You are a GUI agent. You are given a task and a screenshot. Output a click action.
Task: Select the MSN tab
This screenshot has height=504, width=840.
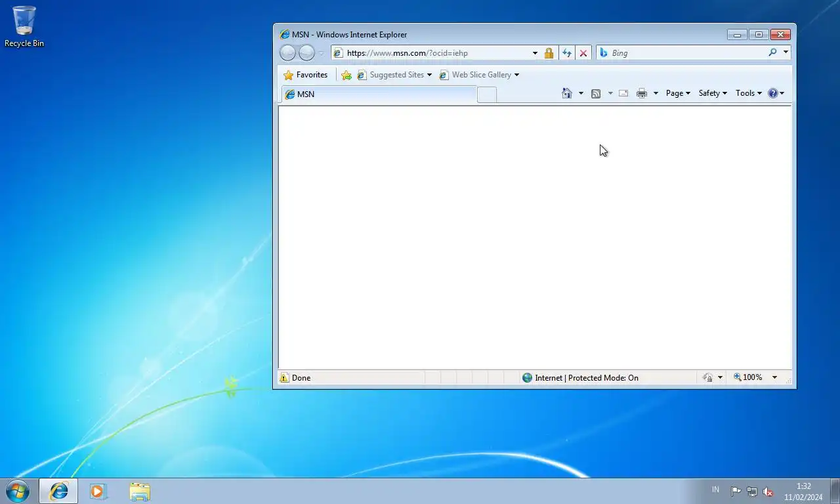tap(379, 94)
